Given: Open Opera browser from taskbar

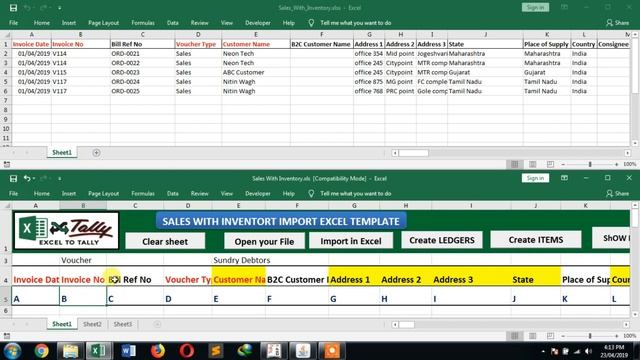Looking at the screenshot, I should [187, 351].
